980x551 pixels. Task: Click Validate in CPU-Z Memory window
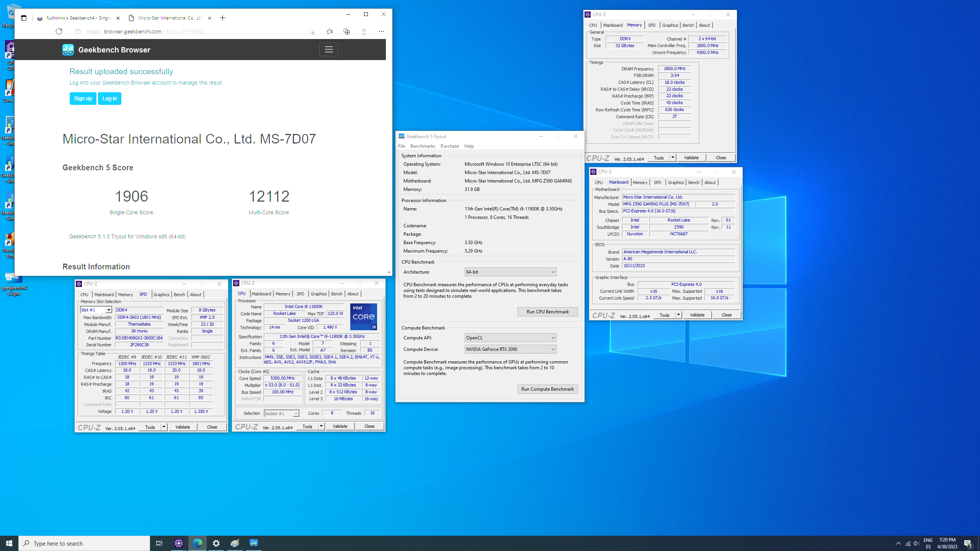click(x=691, y=158)
